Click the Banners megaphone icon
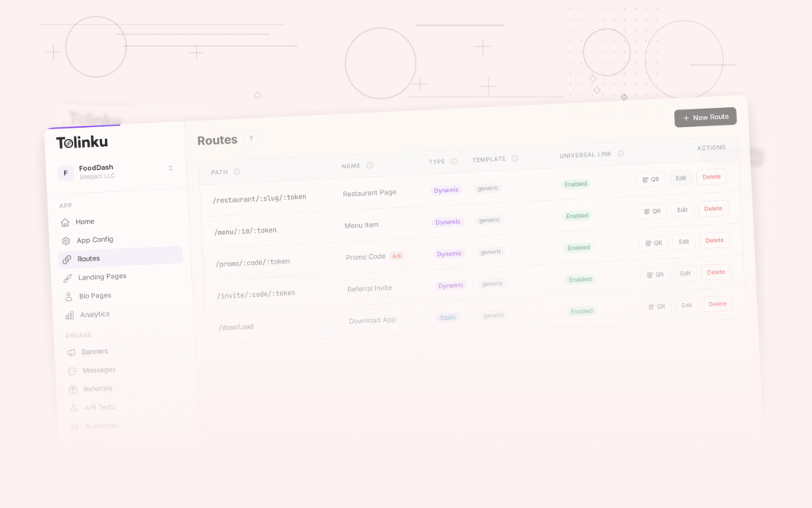 [71, 353]
